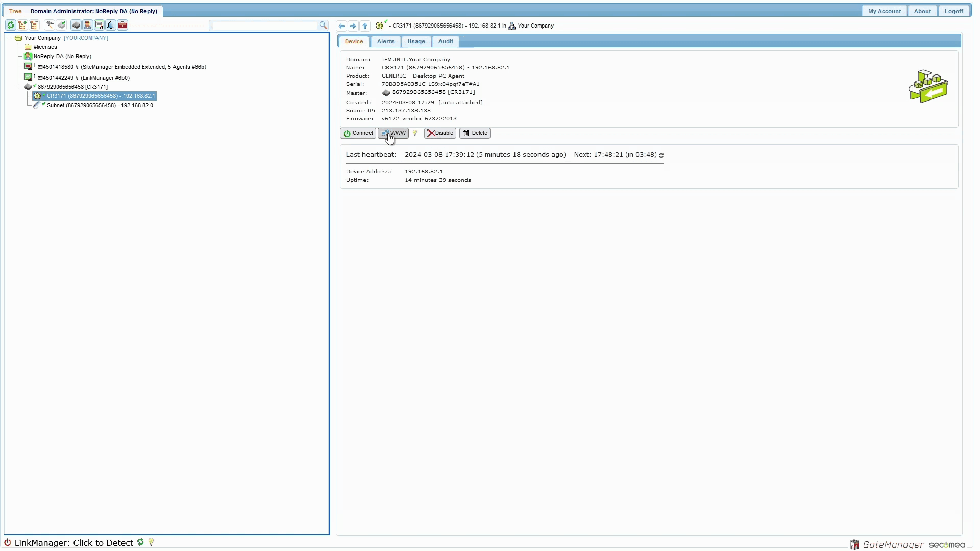Collapse the 867929065656458 [CR3171] node
Screen dimensions: 980x551
tap(18, 87)
